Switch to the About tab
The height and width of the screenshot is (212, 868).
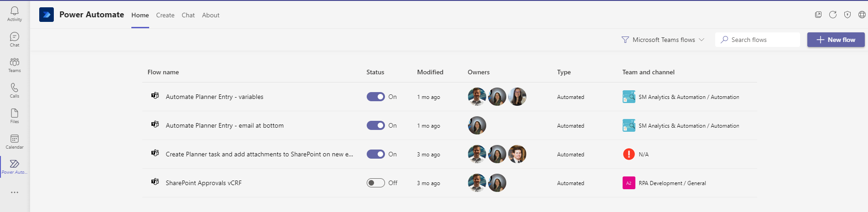point(211,15)
